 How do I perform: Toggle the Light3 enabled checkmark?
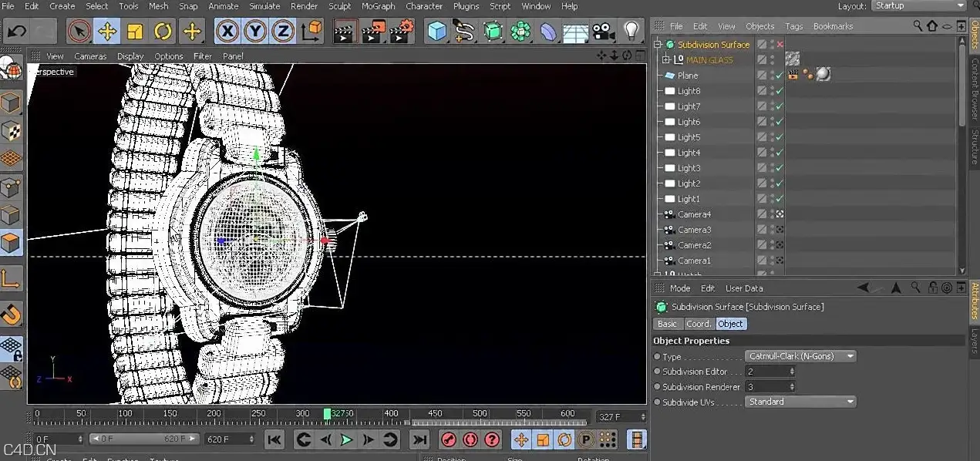point(780,168)
